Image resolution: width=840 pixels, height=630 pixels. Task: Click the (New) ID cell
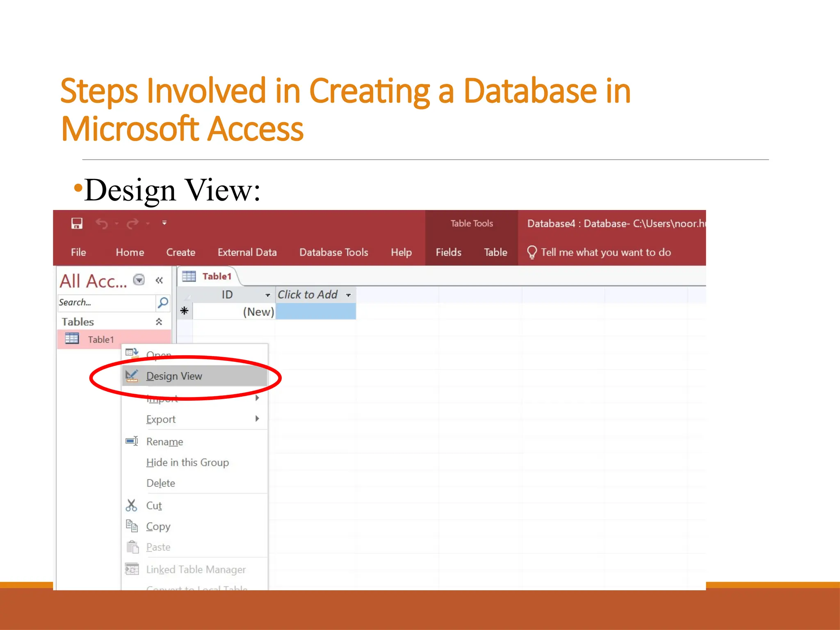(234, 312)
